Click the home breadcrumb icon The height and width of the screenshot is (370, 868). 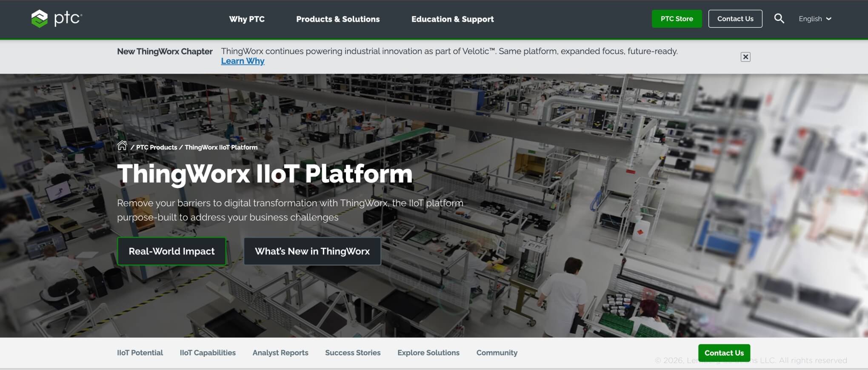(x=122, y=145)
